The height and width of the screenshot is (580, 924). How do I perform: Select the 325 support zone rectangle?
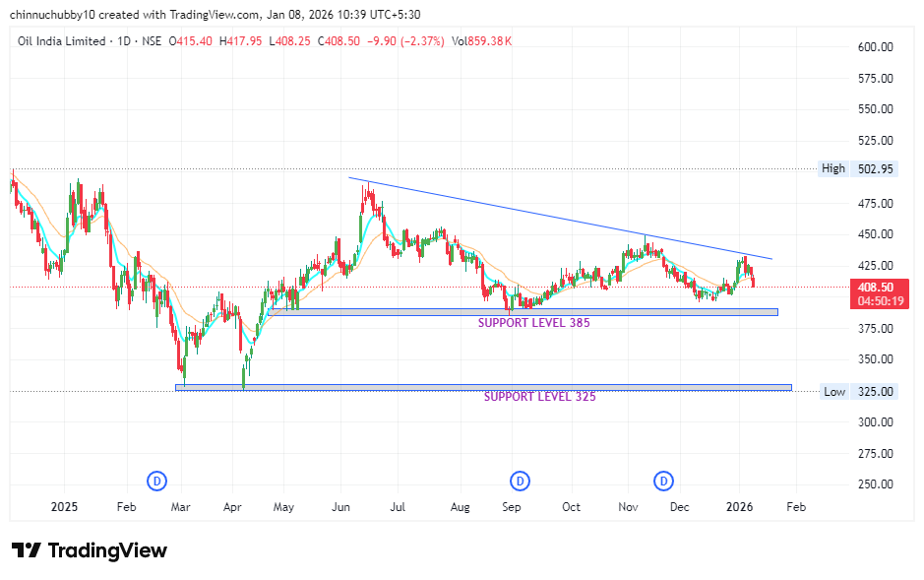[483, 388]
